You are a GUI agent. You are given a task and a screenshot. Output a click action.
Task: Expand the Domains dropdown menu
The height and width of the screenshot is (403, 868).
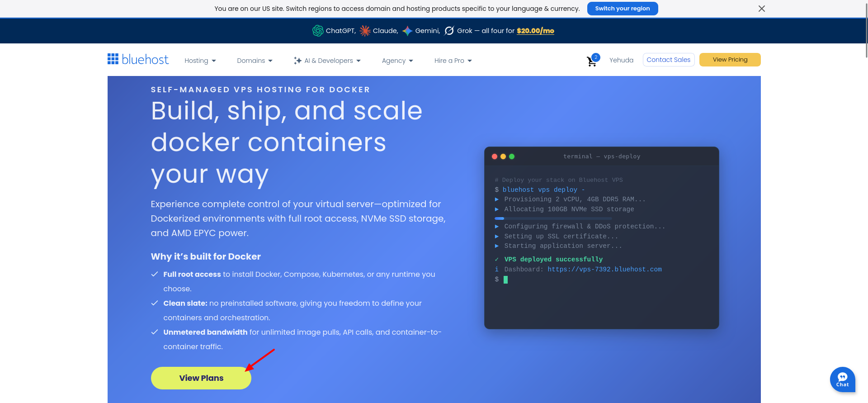click(x=255, y=61)
